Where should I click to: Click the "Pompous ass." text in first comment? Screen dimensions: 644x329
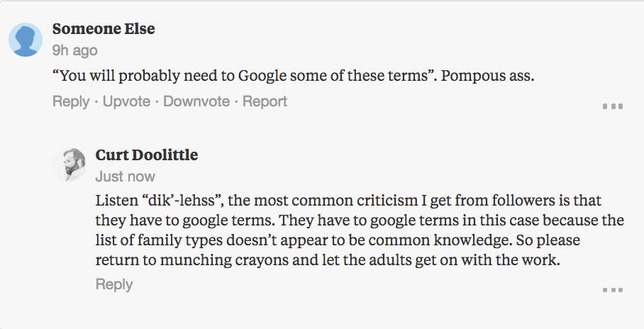[487, 76]
